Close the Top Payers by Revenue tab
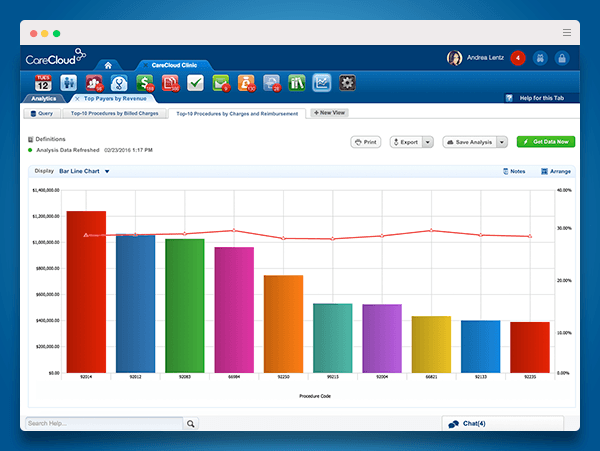Screen dimensions: 600x451 [77, 99]
